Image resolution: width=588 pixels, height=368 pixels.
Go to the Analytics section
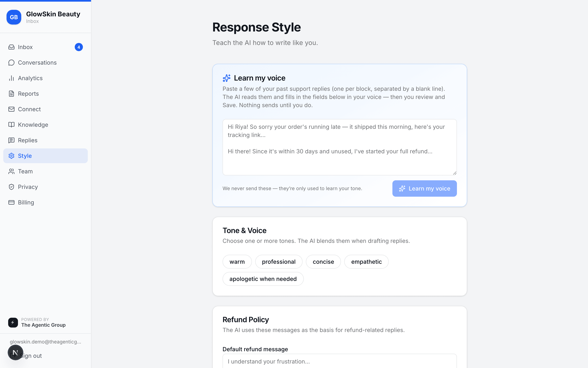(x=46, y=78)
